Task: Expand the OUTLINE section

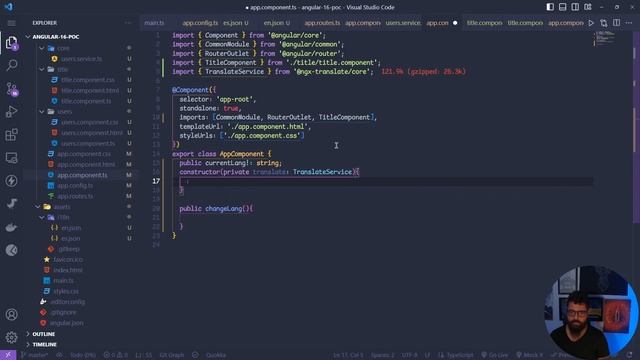Action: click(43, 334)
